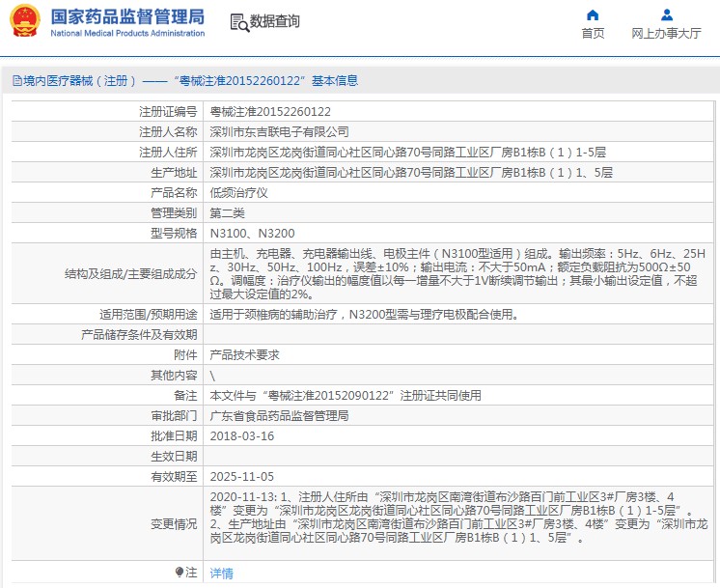The image size is (720, 588).
Task: Click the 注册人名称 row label
Action: (168, 132)
